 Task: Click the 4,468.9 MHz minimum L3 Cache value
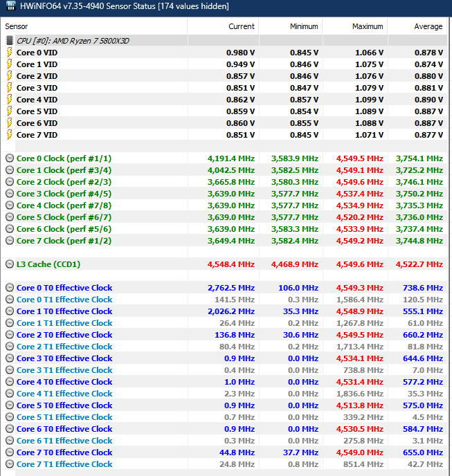point(295,264)
